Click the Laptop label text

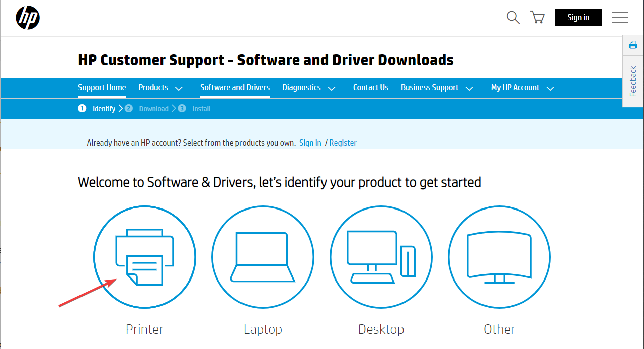point(263,329)
